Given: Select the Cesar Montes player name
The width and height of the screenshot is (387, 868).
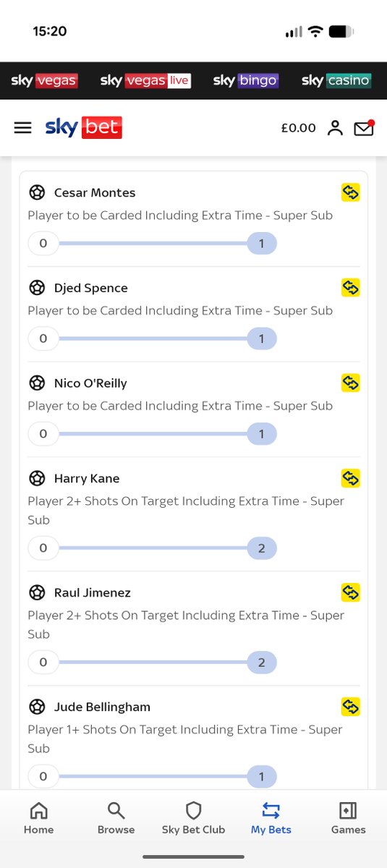Looking at the screenshot, I should tap(95, 192).
